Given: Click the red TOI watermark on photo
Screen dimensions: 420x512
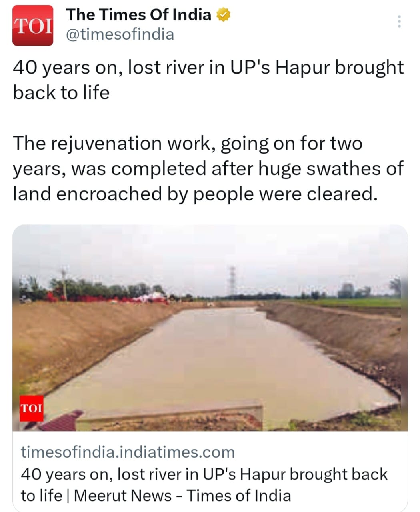Looking at the screenshot, I should 32,408.
